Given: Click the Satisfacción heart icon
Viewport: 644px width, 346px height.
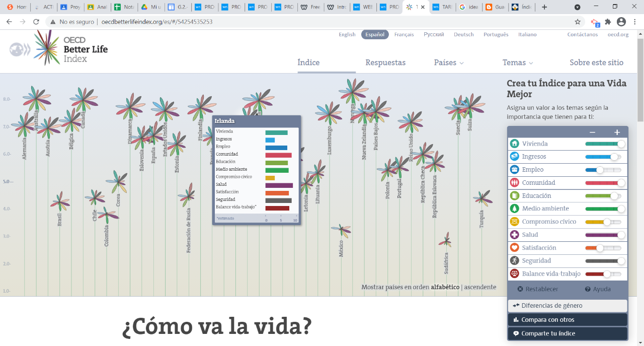Looking at the screenshot, I should (515, 248).
